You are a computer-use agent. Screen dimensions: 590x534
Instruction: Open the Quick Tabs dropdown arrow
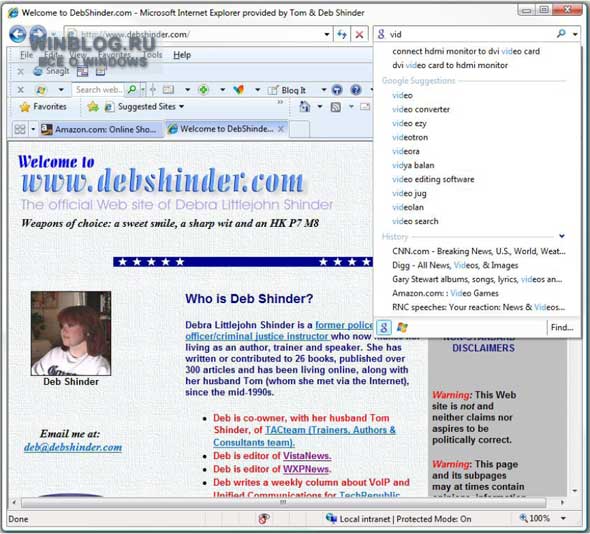(x=33, y=129)
